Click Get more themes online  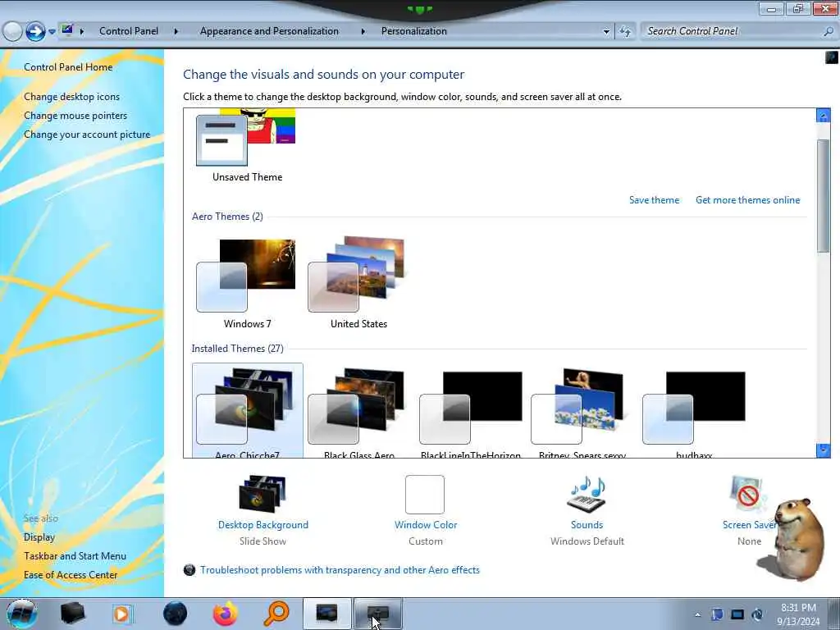pos(748,200)
